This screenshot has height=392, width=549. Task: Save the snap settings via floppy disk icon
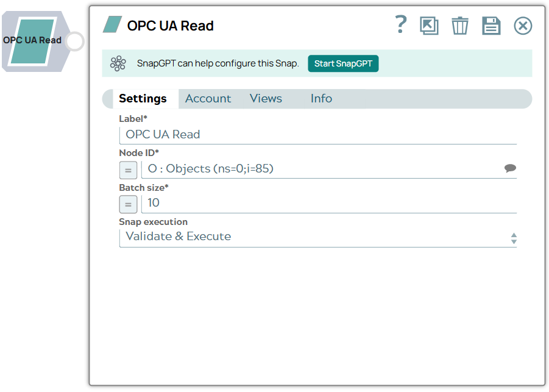[491, 26]
